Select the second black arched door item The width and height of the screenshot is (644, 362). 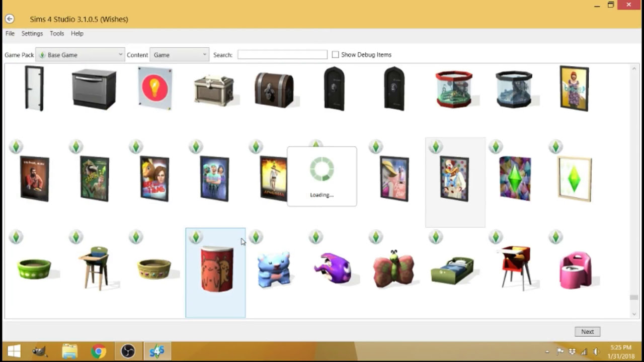394,88
